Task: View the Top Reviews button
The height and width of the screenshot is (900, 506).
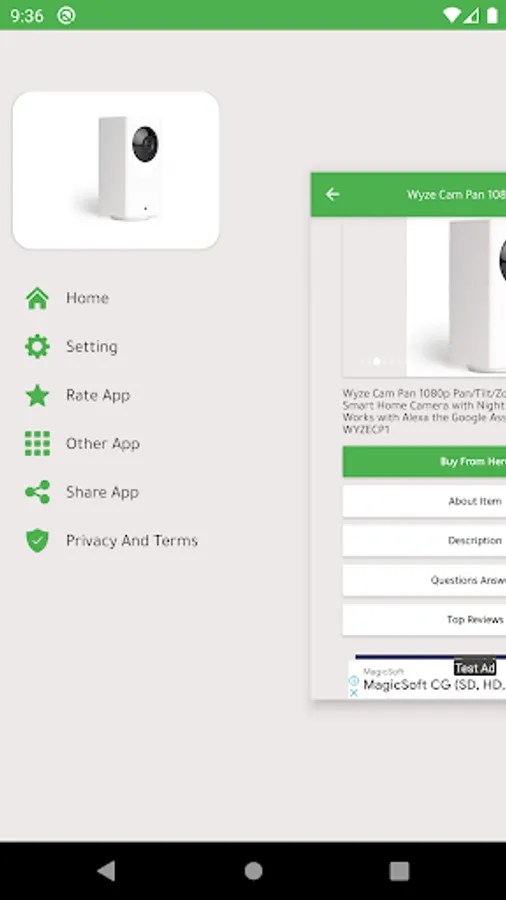Action: point(425,620)
